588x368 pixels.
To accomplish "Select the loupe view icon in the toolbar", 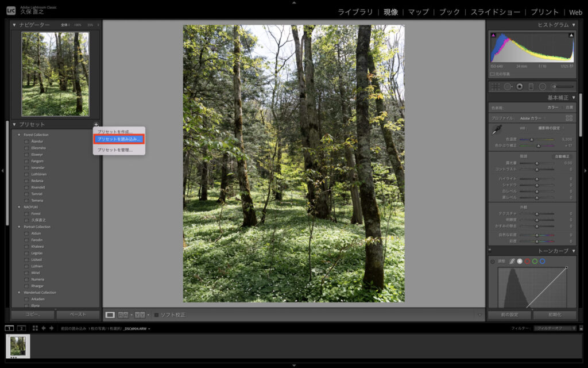I will 110,315.
